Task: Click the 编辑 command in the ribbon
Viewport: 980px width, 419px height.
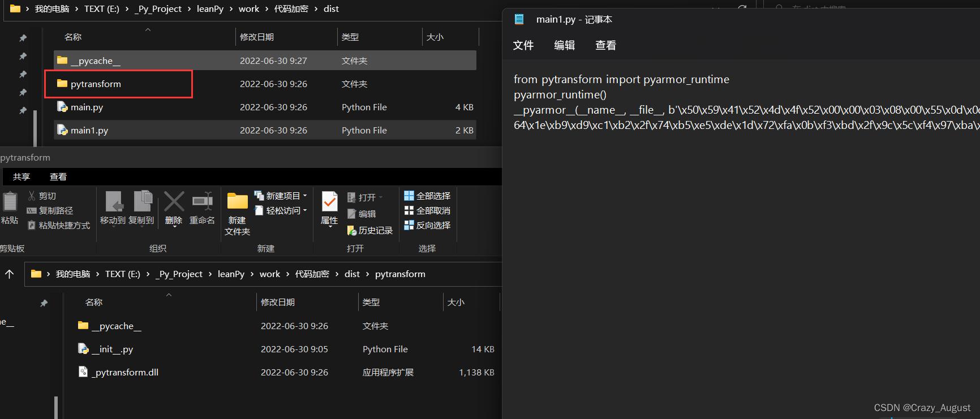Action: click(362, 214)
